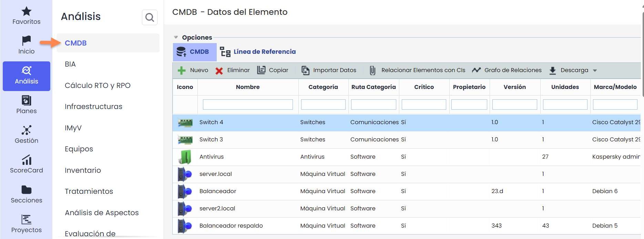Open Gestión network icon
Screen dimensions: 644x239
pyautogui.click(x=26, y=130)
